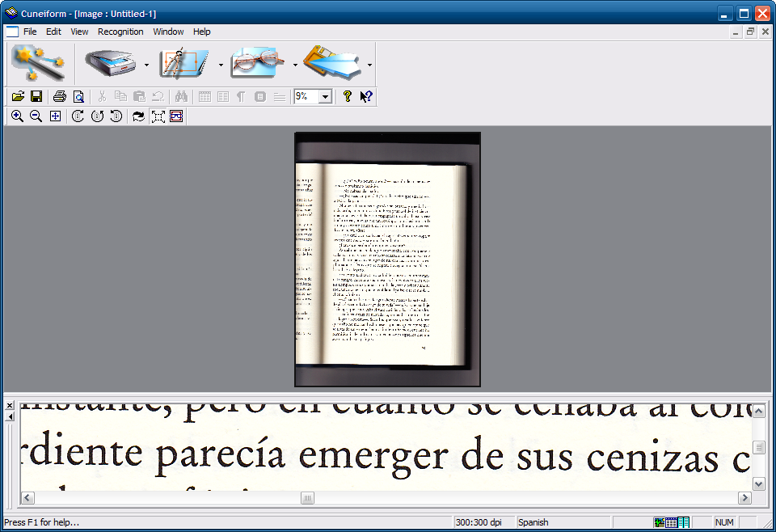Open the Window menu
Screen dimensions: 776x532
168,32
